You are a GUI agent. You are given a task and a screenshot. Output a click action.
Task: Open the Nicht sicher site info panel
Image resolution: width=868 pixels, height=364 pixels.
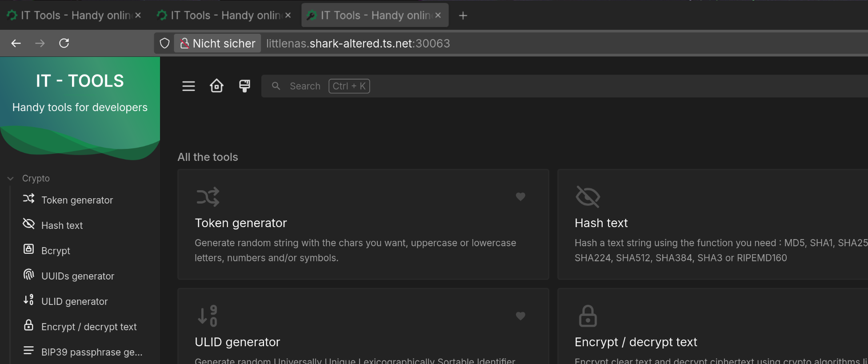point(217,43)
